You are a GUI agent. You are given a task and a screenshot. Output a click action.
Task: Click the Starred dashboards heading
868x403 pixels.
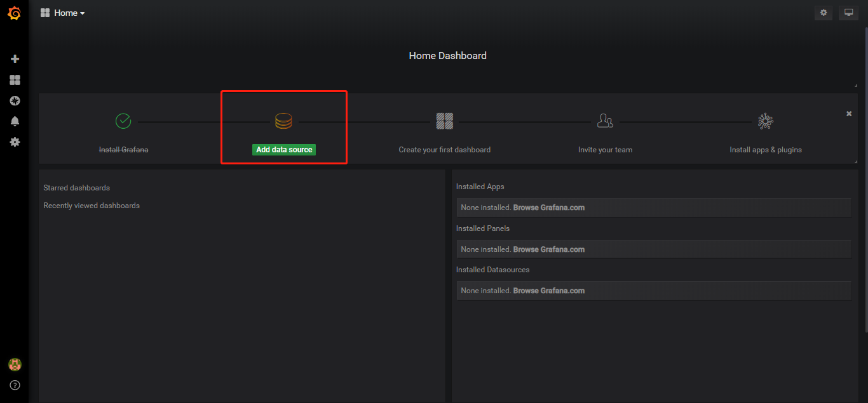pos(76,188)
